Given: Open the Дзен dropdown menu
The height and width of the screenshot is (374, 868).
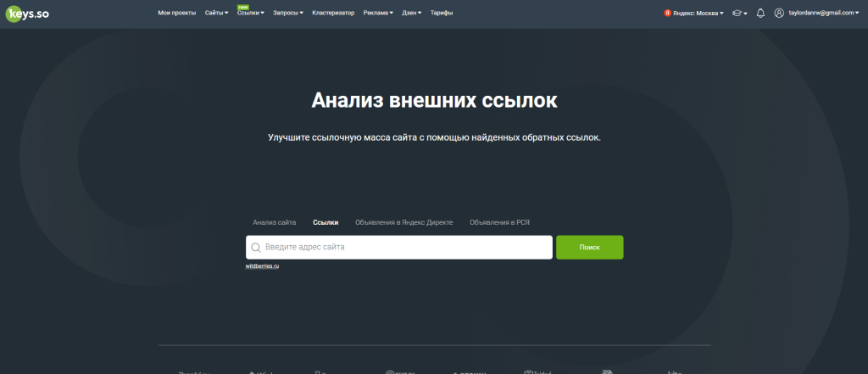Looking at the screenshot, I should tap(411, 13).
